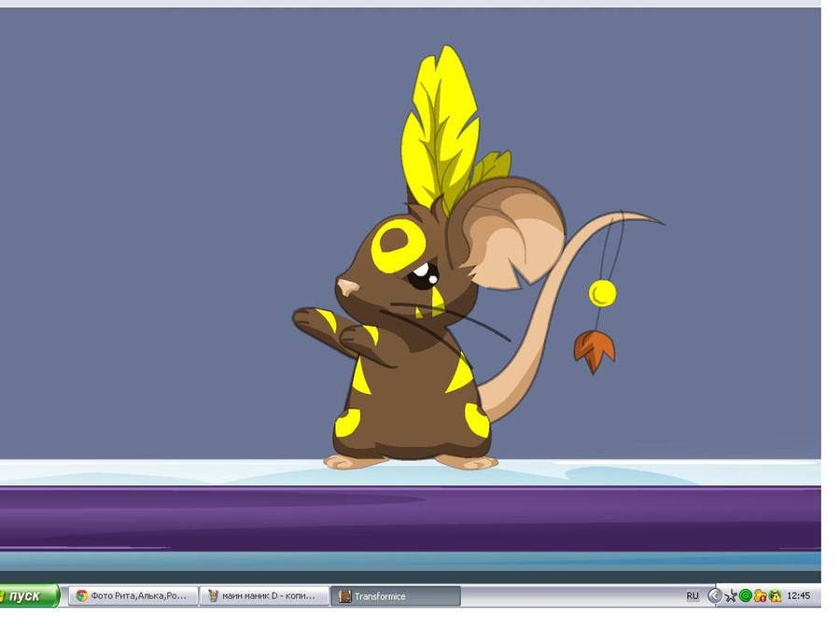Click the 12:45 system clock

798,595
